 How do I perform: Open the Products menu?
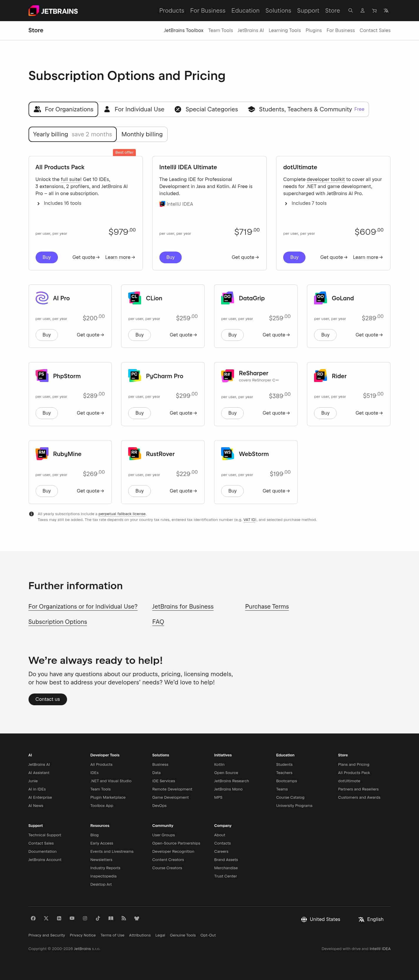pyautogui.click(x=172, y=11)
